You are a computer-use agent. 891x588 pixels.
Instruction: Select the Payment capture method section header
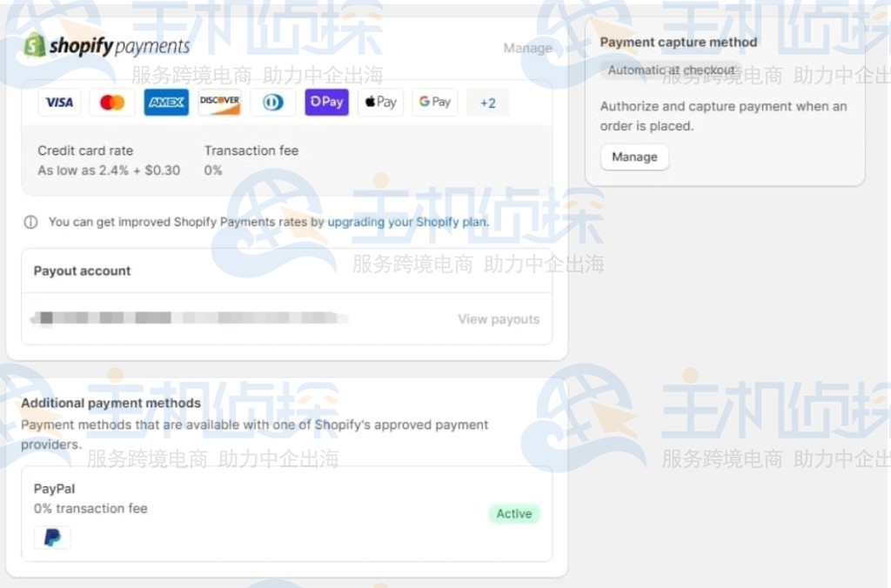pos(678,42)
